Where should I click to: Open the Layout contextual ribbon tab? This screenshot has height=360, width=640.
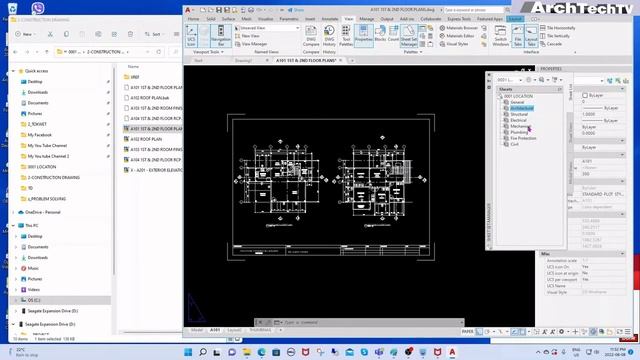point(515,19)
